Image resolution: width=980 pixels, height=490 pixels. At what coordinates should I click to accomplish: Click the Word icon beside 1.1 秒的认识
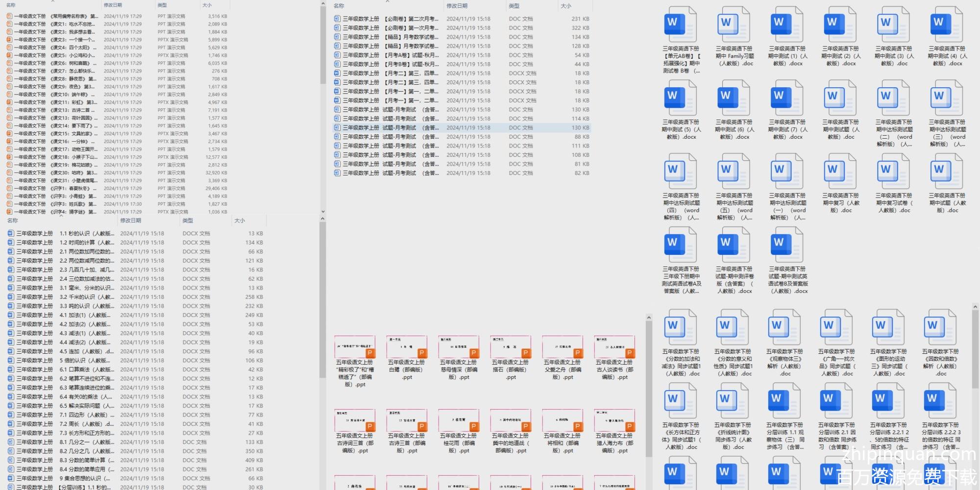[11, 234]
